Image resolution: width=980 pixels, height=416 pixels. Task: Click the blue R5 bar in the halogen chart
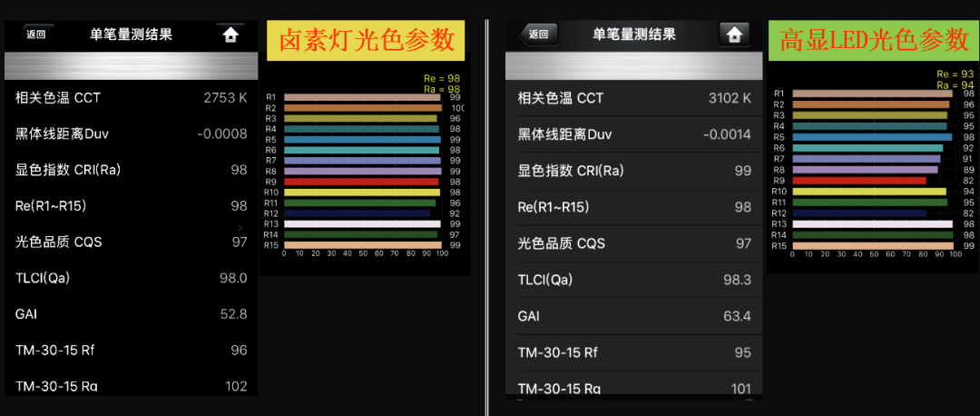click(x=362, y=140)
